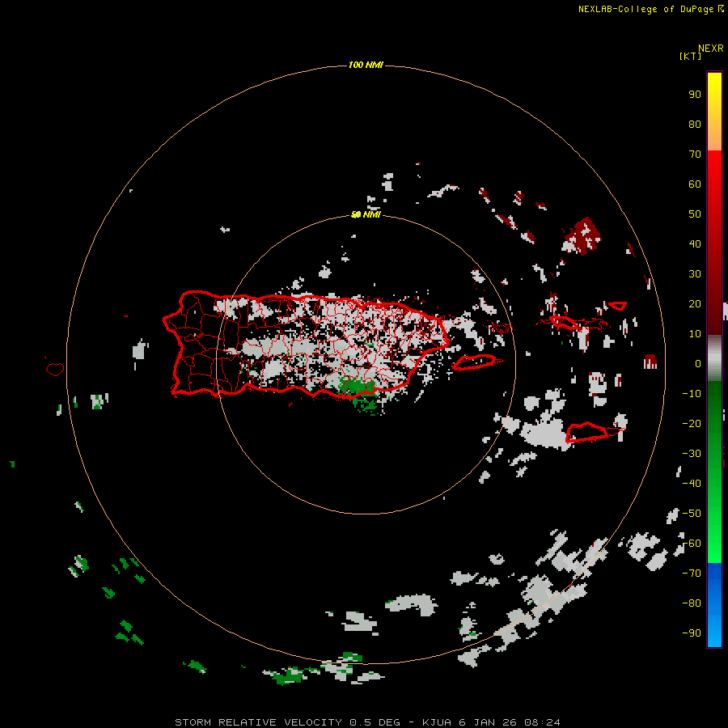Screen dimensions: 728x728
Task: Click the -30 value on the velocity scale
Action: click(x=692, y=454)
